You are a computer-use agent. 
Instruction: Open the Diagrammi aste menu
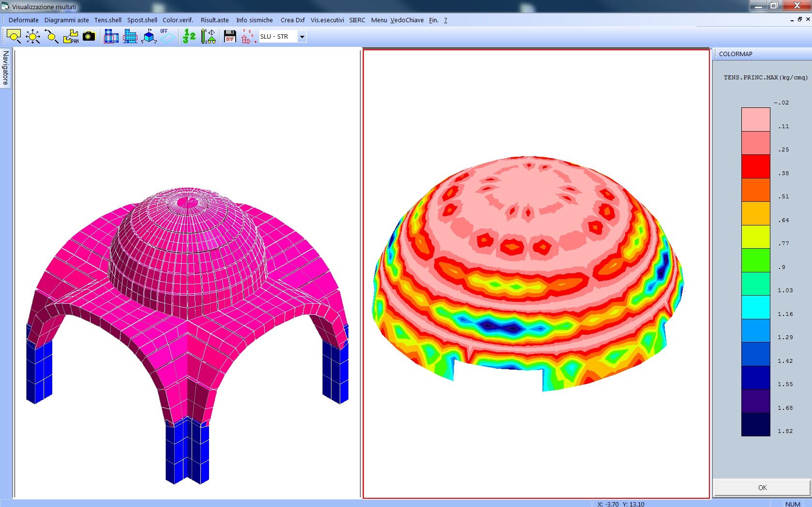[66, 20]
